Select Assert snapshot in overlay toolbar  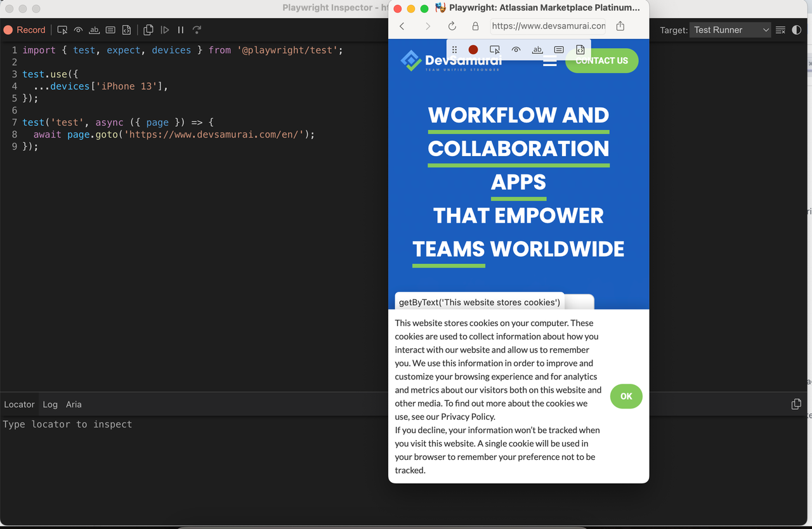point(580,49)
